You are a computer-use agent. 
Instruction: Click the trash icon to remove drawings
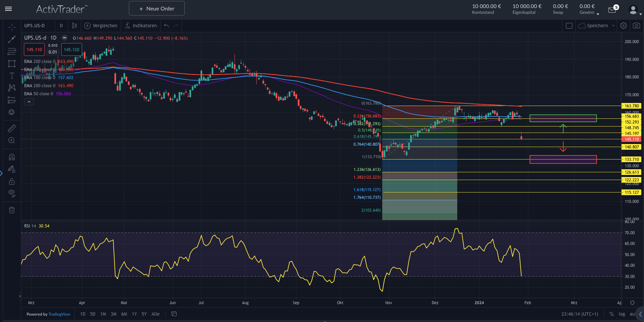[12, 210]
